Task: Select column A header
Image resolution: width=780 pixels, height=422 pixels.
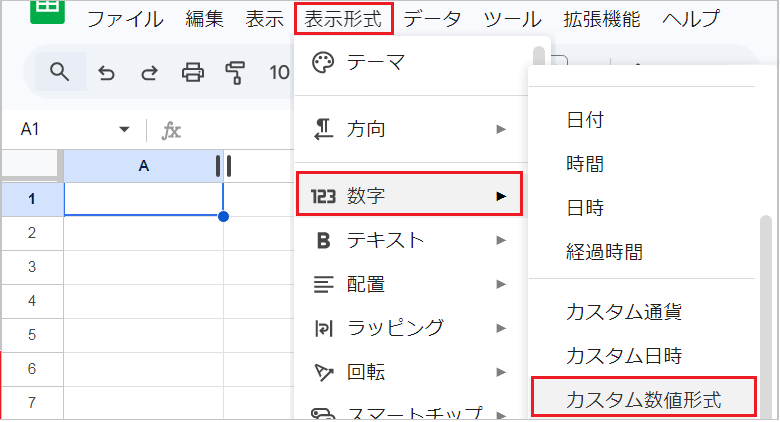Action: (143, 166)
